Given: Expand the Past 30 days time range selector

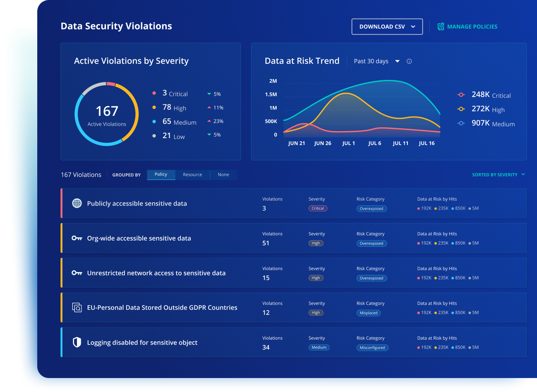Looking at the screenshot, I should [x=376, y=61].
